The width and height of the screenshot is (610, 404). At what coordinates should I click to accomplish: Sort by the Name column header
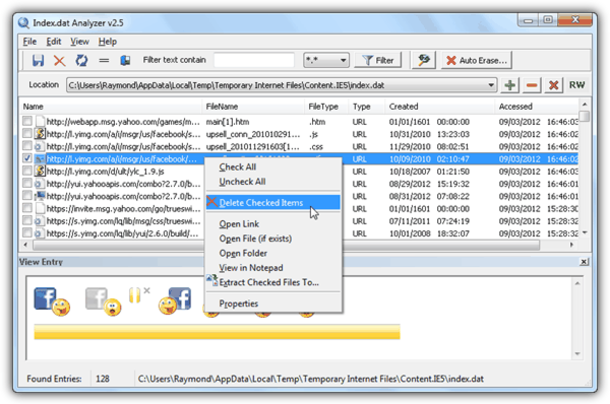tap(110, 106)
